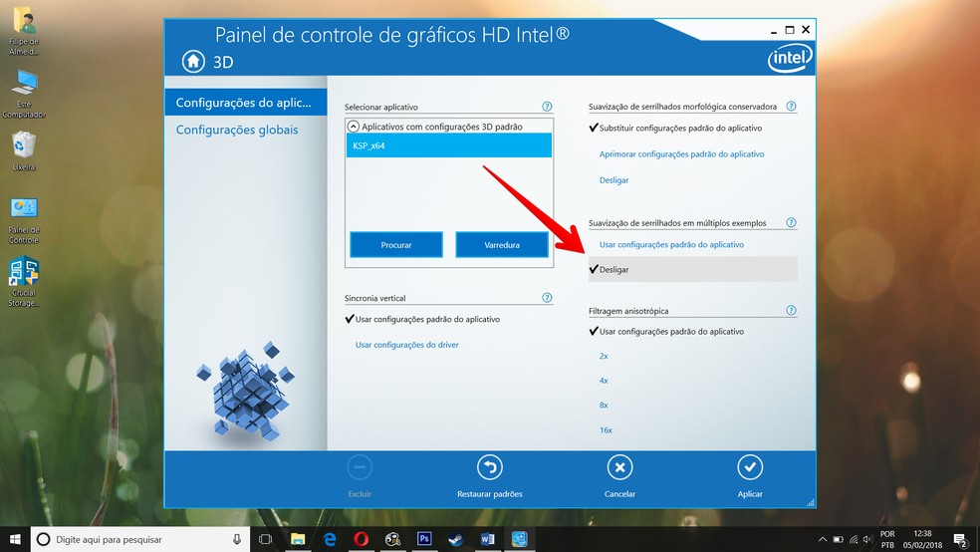980x552 pixels.
Task: Select Usar configurações padrão under múltiplos exemplos
Action: click(672, 244)
